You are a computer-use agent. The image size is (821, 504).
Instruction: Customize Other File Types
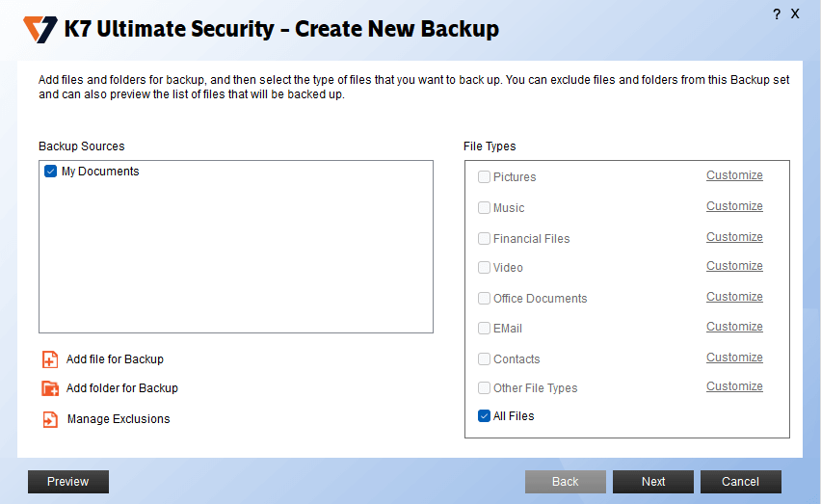(x=734, y=386)
